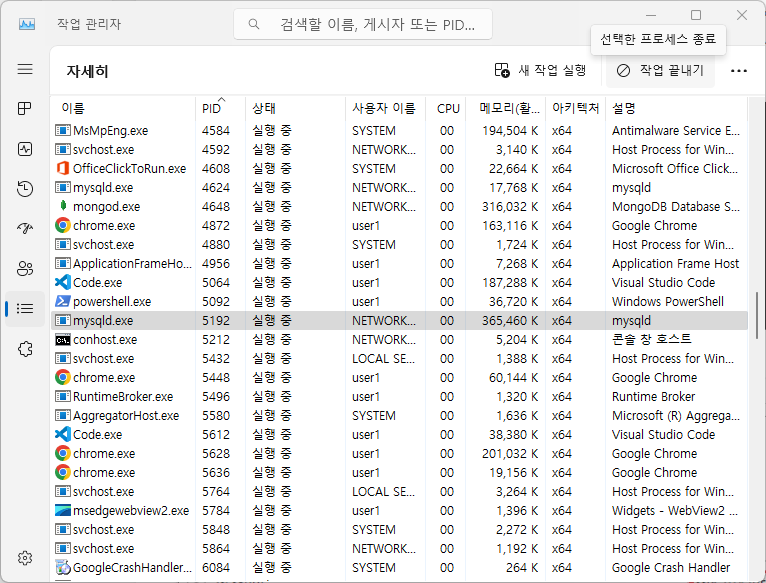Select chrome.exe row with PID 5448

(399, 377)
